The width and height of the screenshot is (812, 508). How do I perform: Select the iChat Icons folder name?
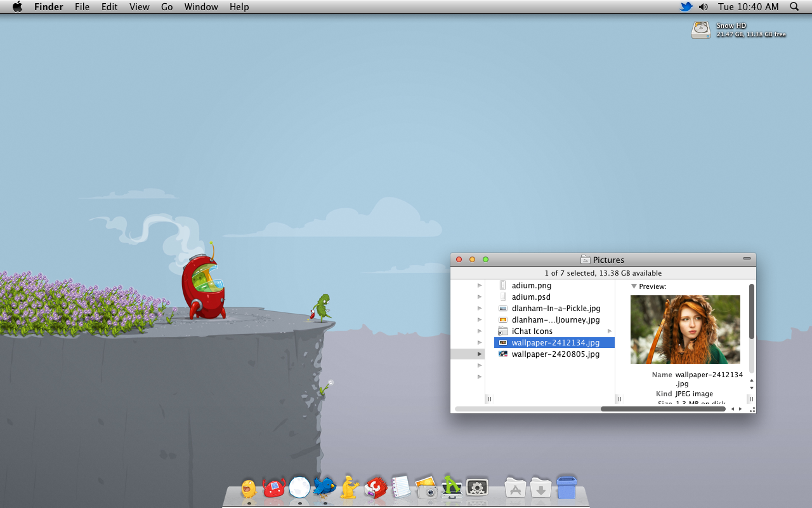[532, 331]
